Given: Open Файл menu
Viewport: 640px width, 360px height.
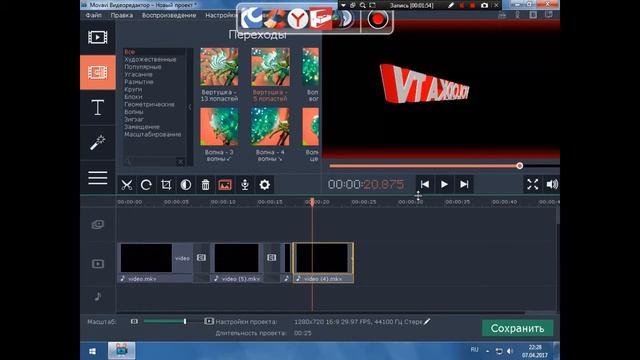Looking at the screenshot, I should click(93, 15).
